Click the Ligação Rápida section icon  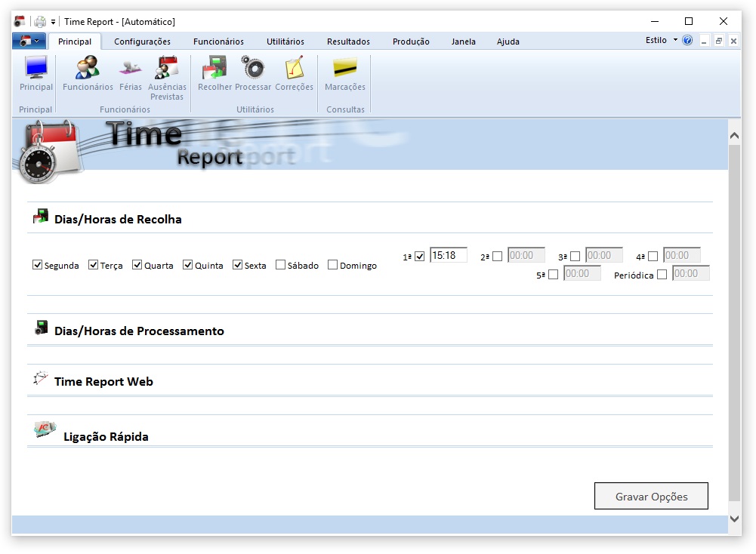click(45, 428)
